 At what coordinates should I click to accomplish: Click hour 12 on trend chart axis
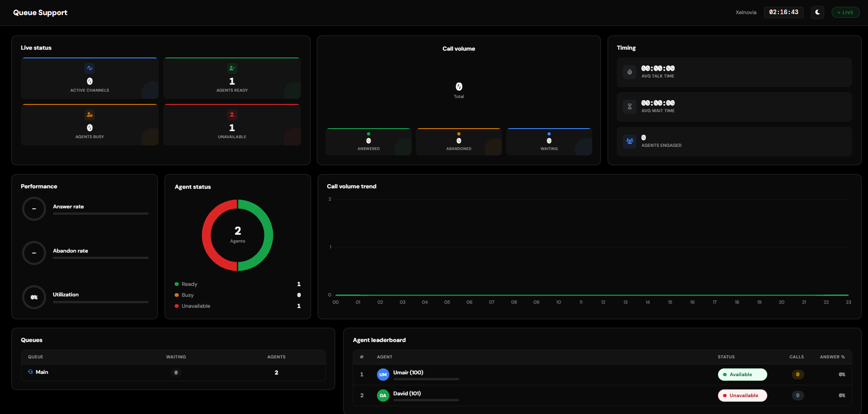(x=603, y=302)
